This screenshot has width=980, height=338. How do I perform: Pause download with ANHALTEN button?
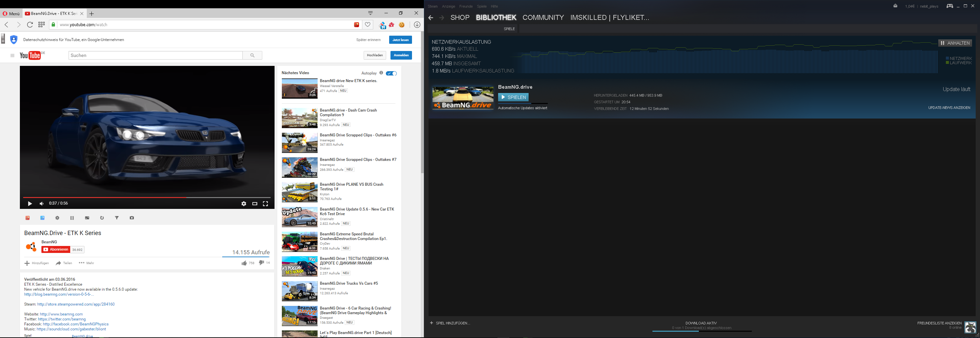(x=955, y=43)
